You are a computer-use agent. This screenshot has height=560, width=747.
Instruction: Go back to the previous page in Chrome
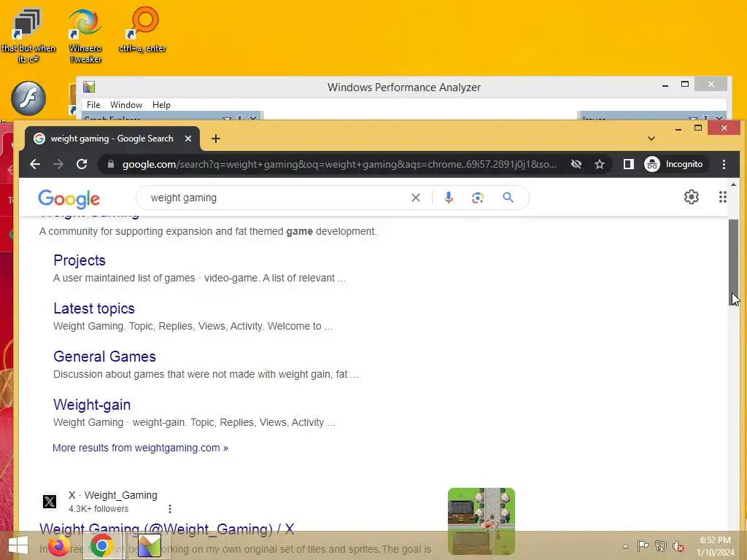click(35, 164)
